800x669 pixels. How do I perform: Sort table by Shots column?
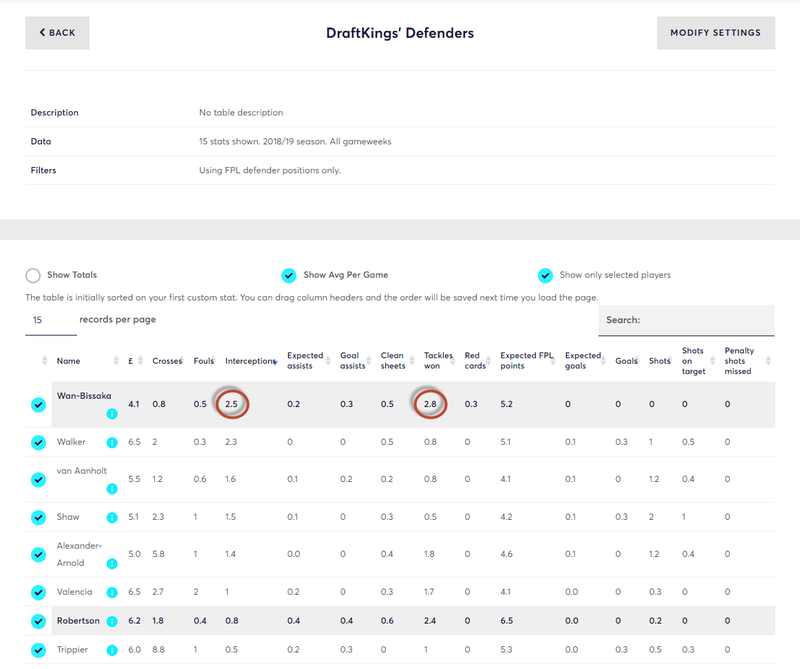(x=659, y=361)
